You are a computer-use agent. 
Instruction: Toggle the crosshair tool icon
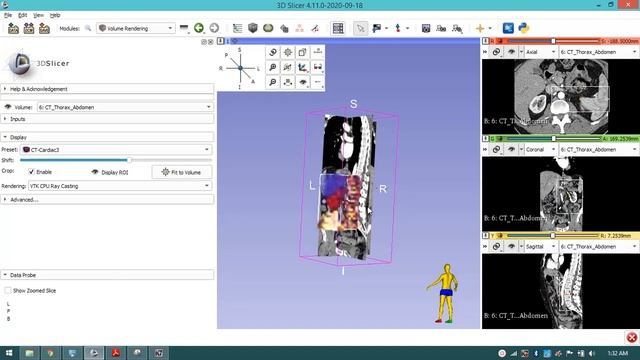480,28
